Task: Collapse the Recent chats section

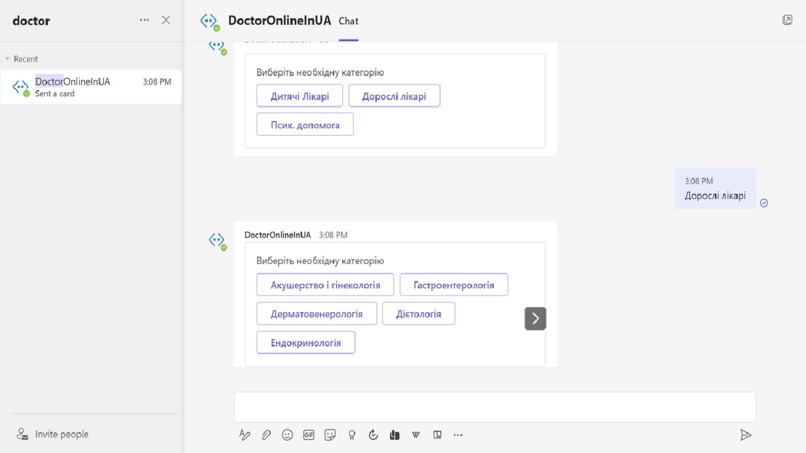Action: pos(7,59)
